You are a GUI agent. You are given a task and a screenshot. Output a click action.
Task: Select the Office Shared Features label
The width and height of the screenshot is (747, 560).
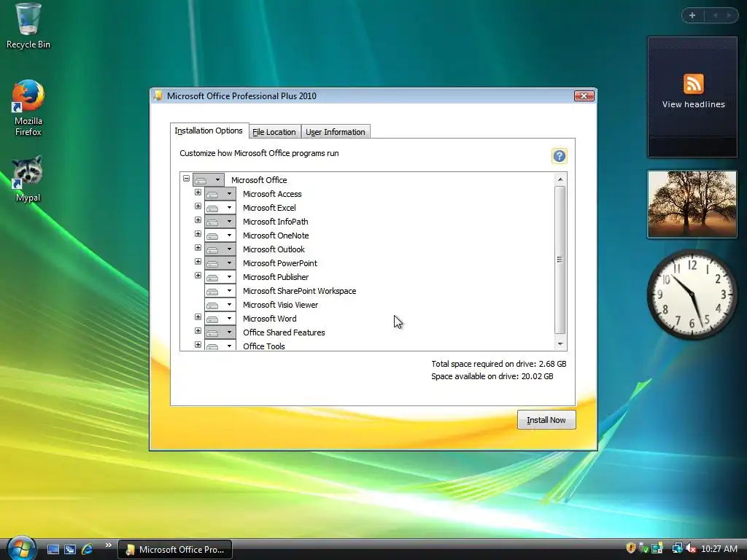(284, 332)
